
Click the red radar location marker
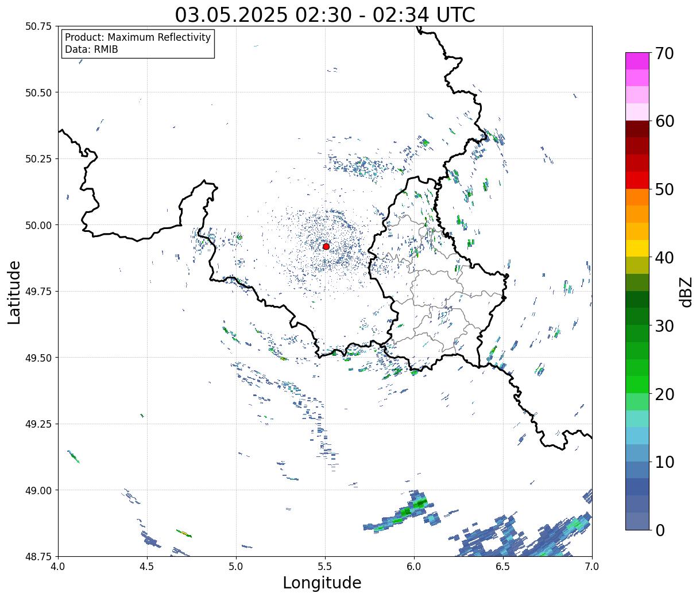[x=326, y=246]
